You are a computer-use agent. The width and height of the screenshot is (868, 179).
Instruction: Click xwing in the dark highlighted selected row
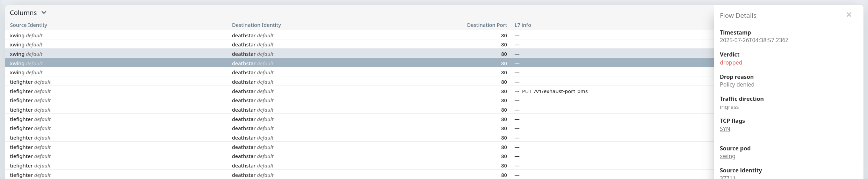17,64
